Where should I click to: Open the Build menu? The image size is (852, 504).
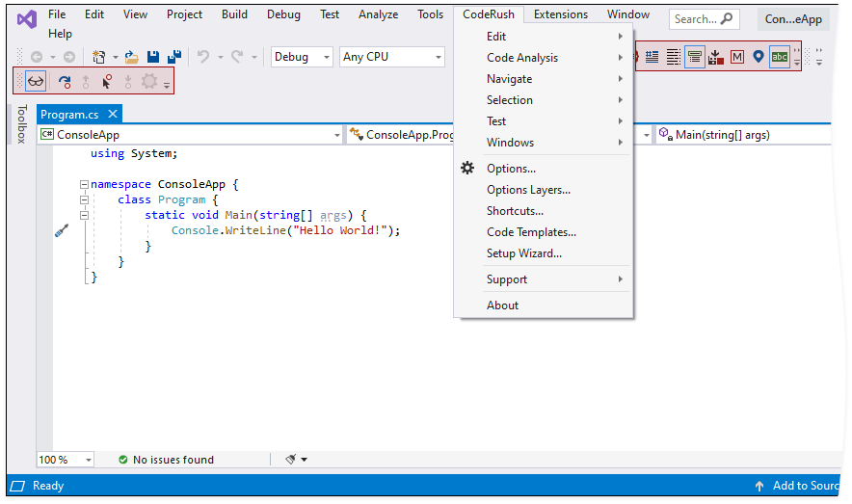[x=234, y=14]
